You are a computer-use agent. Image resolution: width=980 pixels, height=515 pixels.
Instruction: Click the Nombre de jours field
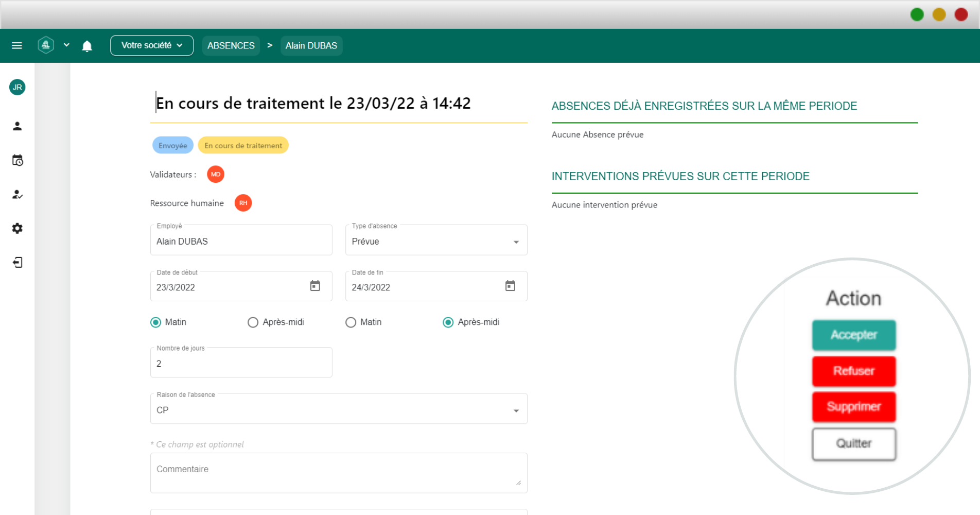tap(241, 363)
